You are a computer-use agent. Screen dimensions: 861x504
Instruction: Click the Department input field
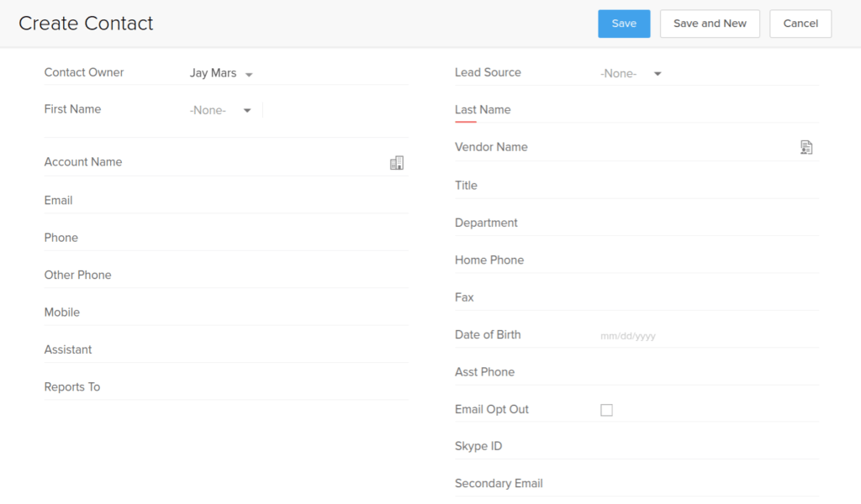click(x=710, y=223)
